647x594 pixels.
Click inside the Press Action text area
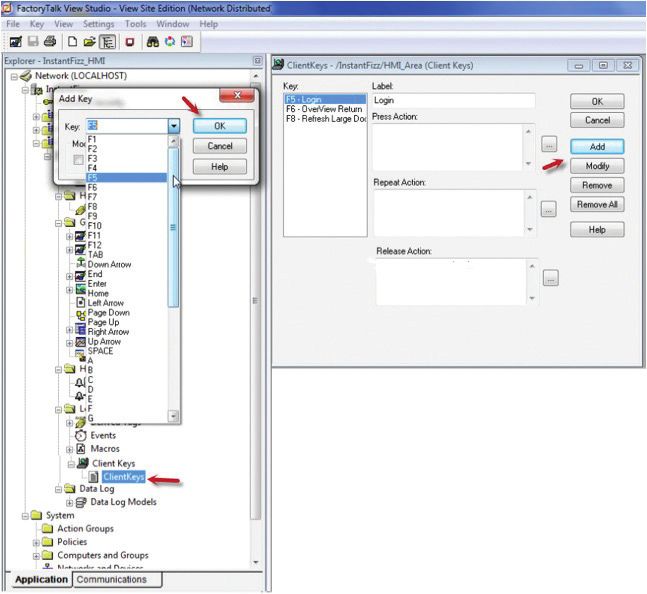point(448,147)
